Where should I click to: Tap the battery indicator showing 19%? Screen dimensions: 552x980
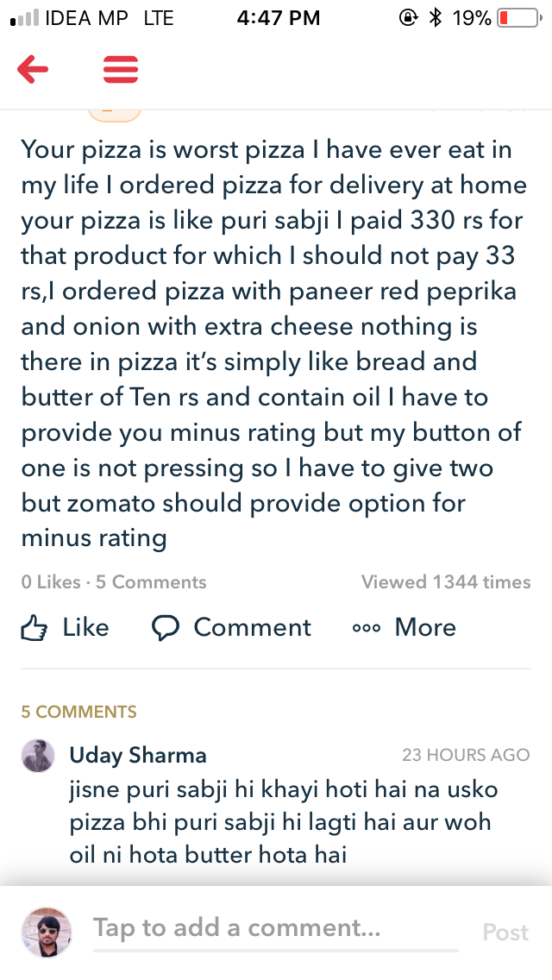coord(517,16)
